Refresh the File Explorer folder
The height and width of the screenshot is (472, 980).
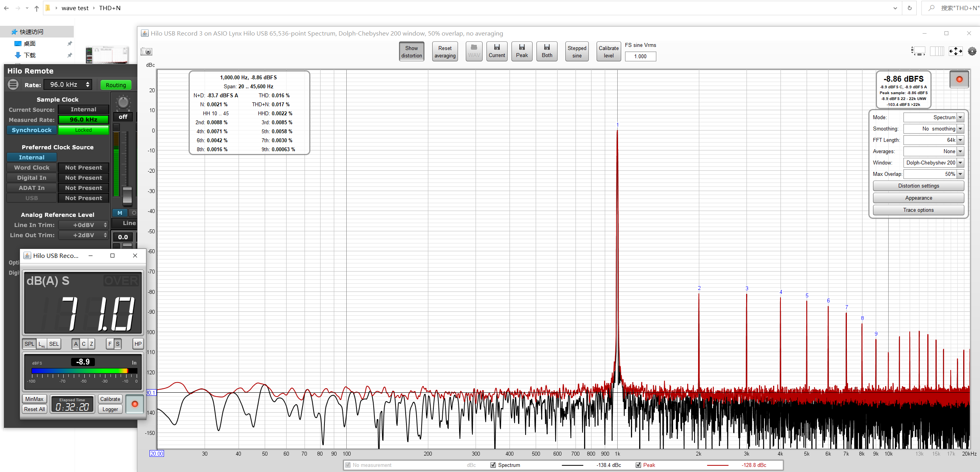[909, 8]
